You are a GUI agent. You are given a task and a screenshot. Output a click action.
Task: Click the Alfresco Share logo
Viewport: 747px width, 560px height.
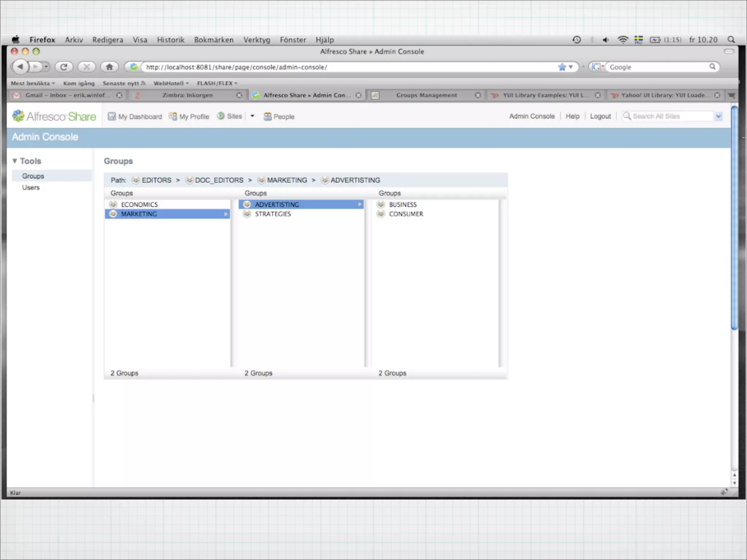pyautogui.click(x=54, y=116)
